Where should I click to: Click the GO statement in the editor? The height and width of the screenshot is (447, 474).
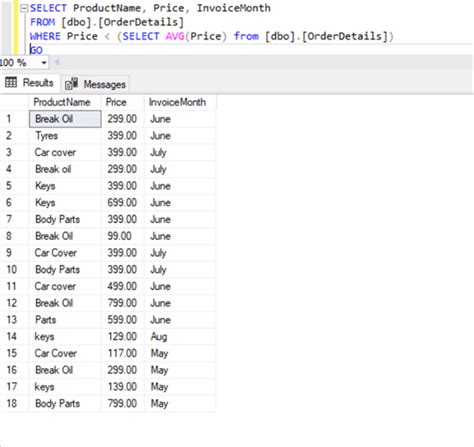(36, 50)
